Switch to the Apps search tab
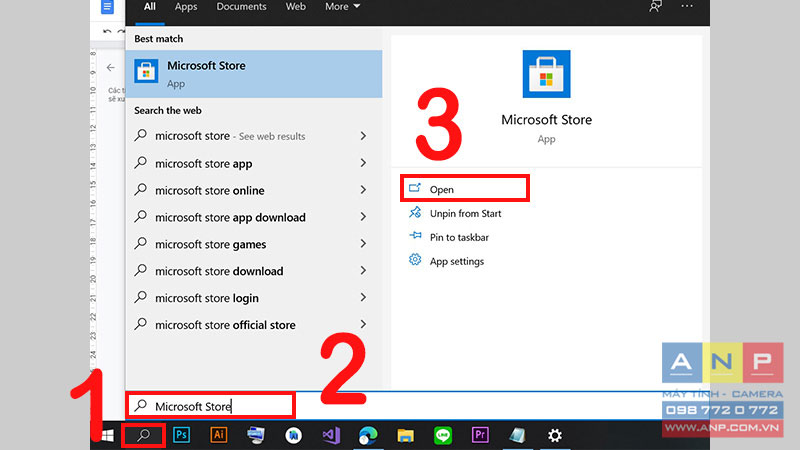Screen dimensions: 800x450 click(x=186, y=7)
